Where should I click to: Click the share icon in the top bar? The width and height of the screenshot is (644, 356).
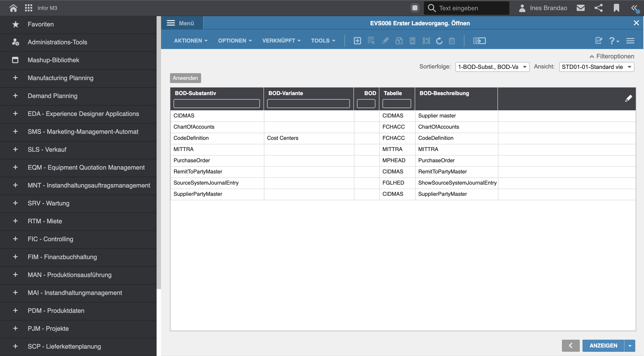[x=599, y=8]
